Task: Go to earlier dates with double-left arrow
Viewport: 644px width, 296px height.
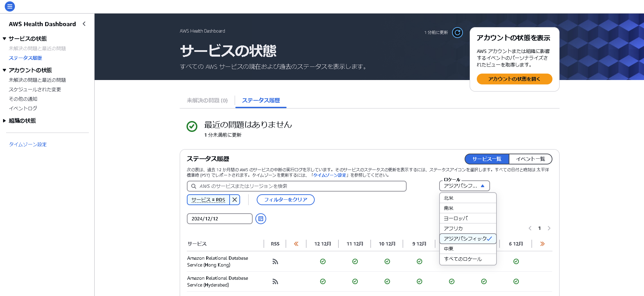Action: [x=296, y=244]
